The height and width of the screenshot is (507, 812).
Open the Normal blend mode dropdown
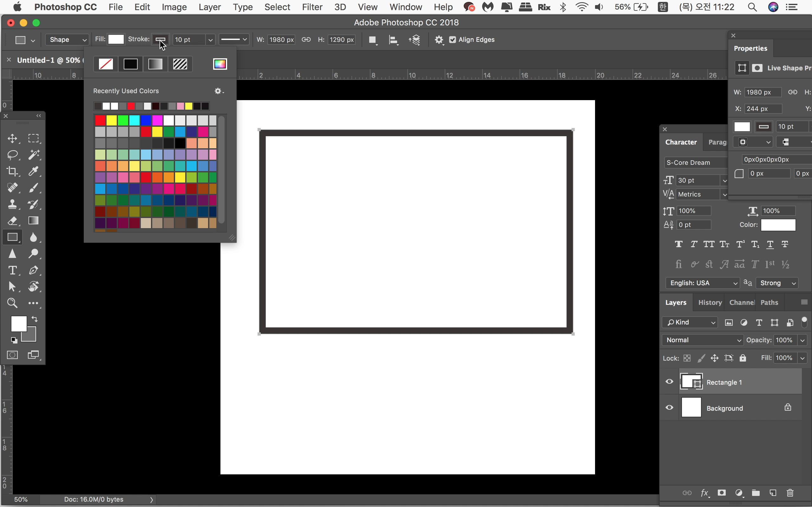703,340
